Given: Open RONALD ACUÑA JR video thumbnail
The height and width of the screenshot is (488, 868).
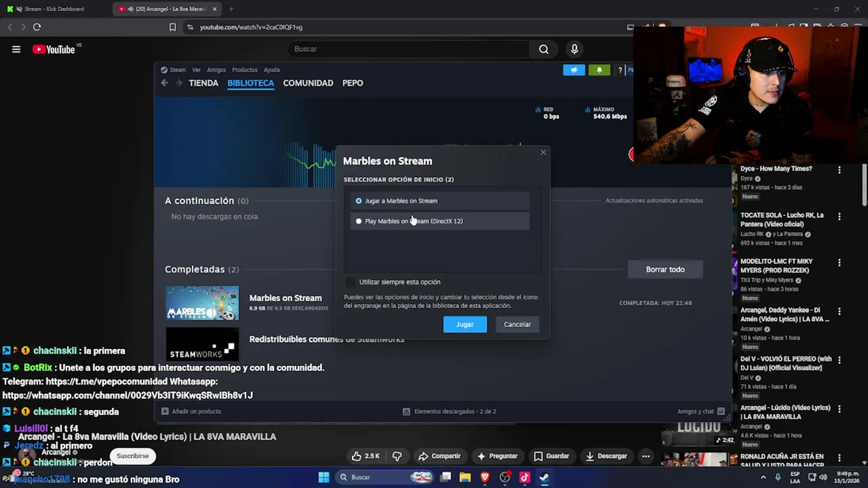Looking at the screenshot, I should [698, 461].
